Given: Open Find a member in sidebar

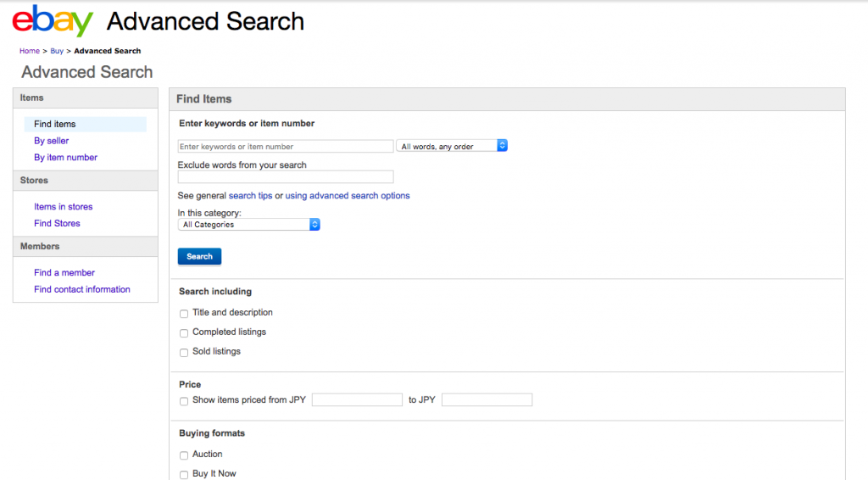Looking at the screenshot, I should point(64,272).
